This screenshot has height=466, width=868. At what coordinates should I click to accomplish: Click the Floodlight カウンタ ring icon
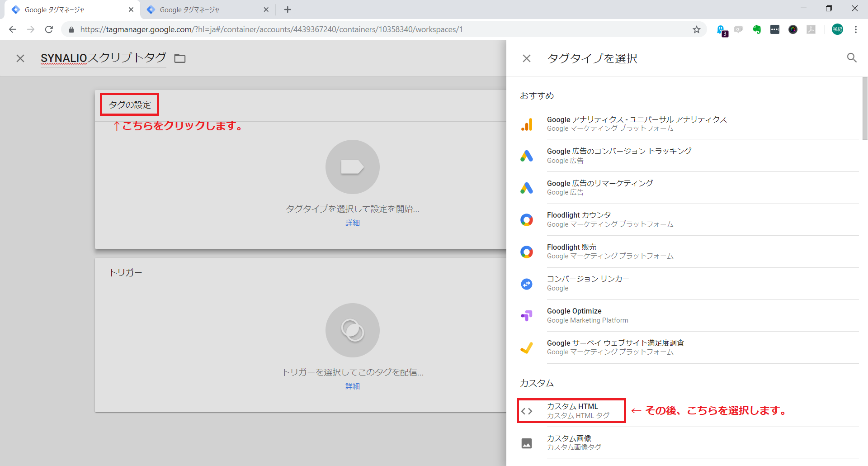(x=527, y=220)
